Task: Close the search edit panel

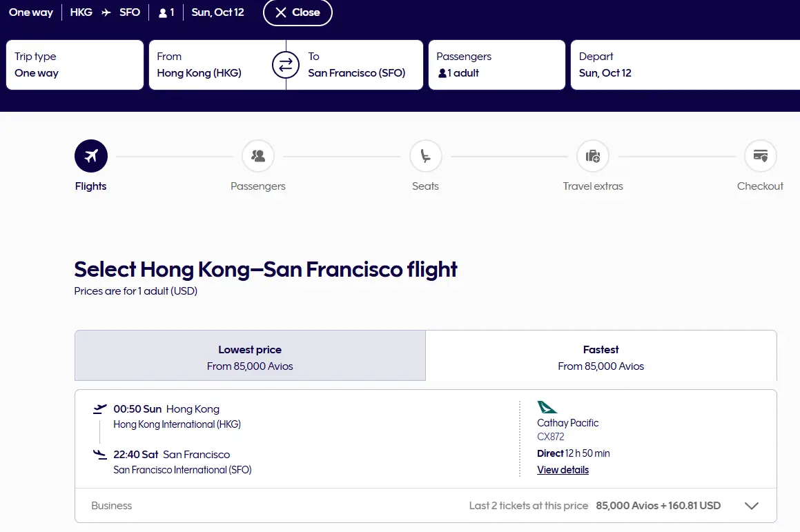Action: (x=297, y=12)
